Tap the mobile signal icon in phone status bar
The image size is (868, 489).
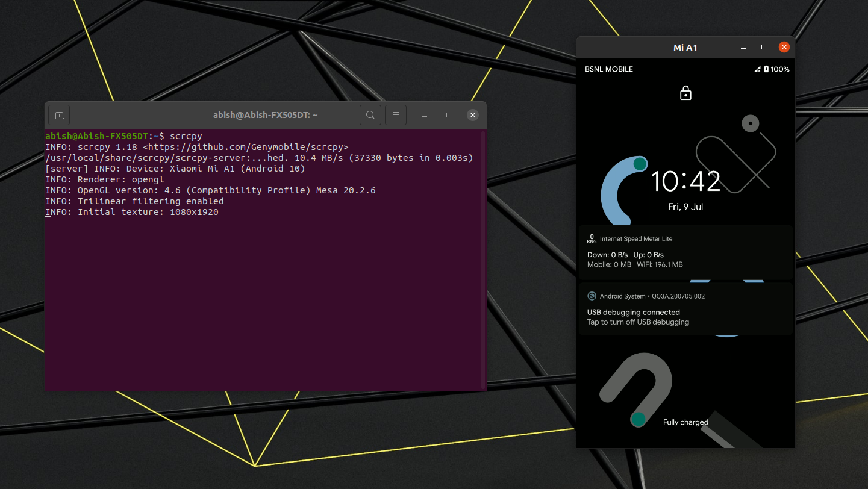(757, 69)
